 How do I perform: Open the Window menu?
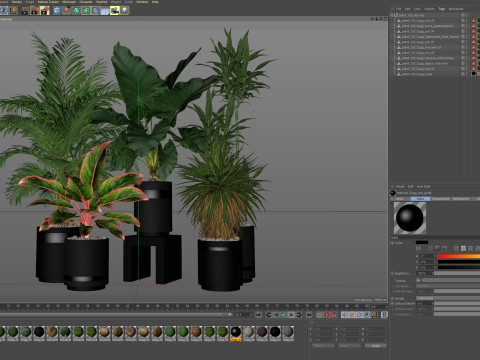(x=142, y=2)
